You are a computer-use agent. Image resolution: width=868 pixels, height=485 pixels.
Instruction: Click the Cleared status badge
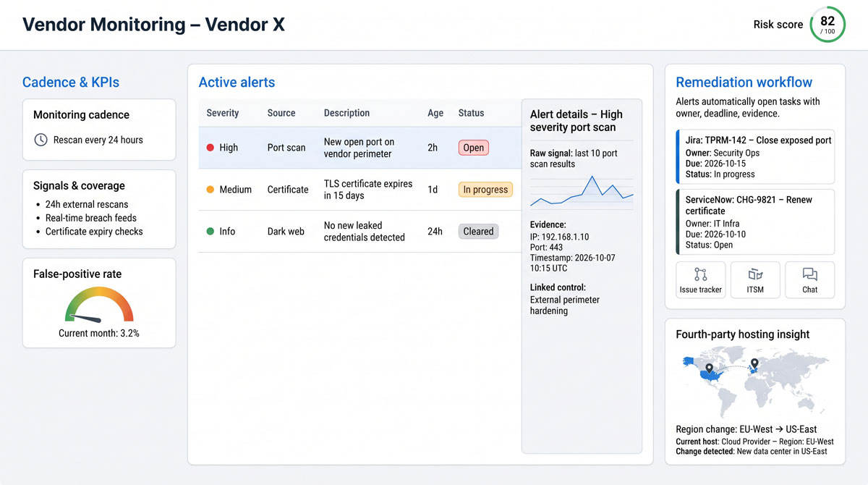pos(478,232)
